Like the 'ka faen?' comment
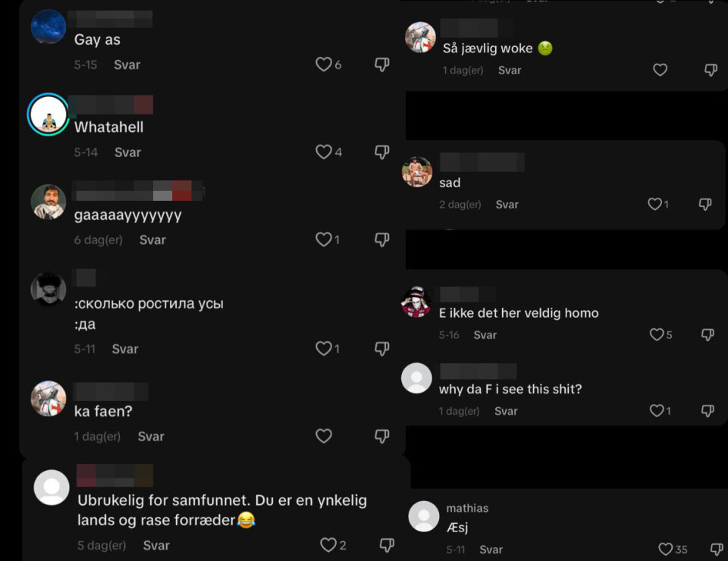Viewport: 728px width, 561px height. click(324, 436)
